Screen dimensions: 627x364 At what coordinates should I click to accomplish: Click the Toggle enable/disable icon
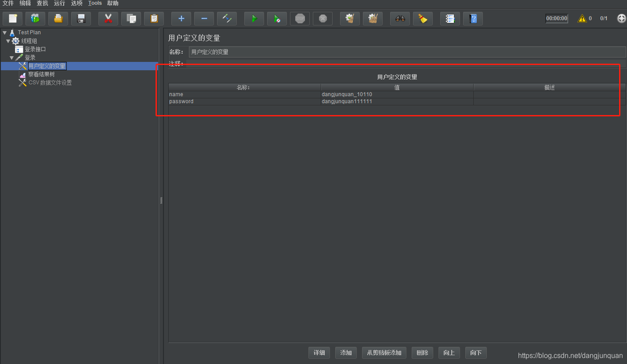pos(227,18)
